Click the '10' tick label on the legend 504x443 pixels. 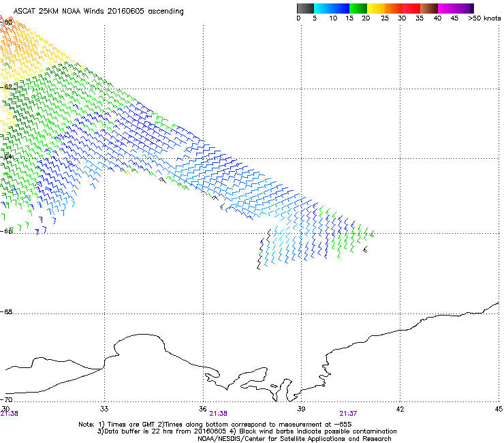pyautogui.click(x=333, y=18)
